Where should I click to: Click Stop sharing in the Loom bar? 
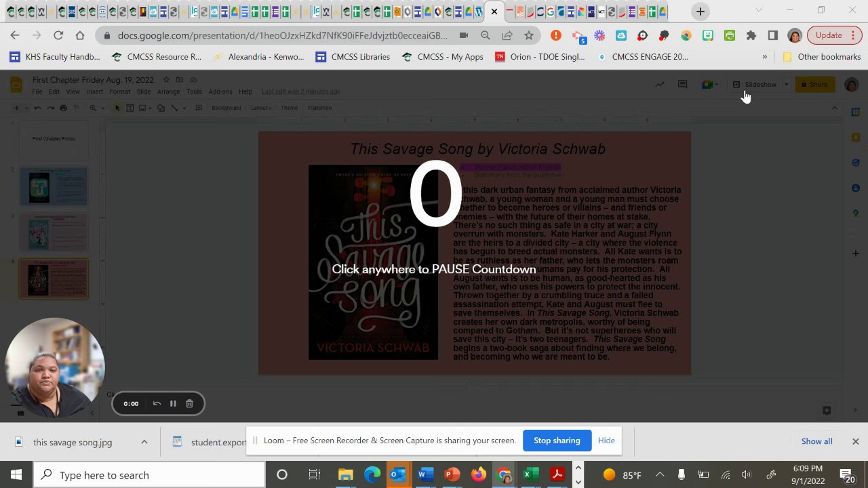[557, 441]
